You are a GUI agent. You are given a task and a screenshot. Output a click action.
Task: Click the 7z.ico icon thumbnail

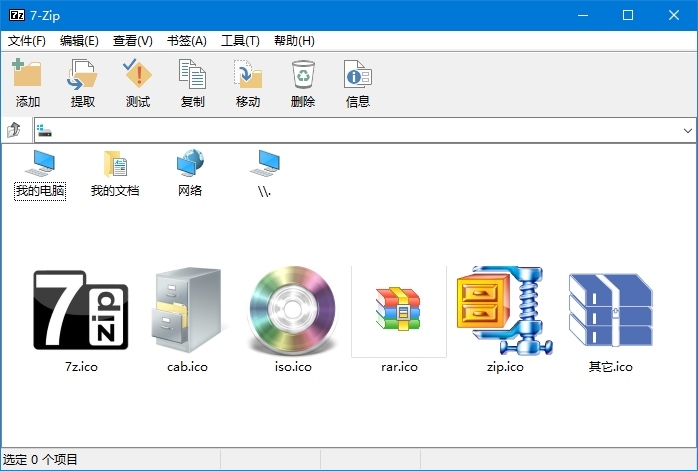(x=81, y=309)
